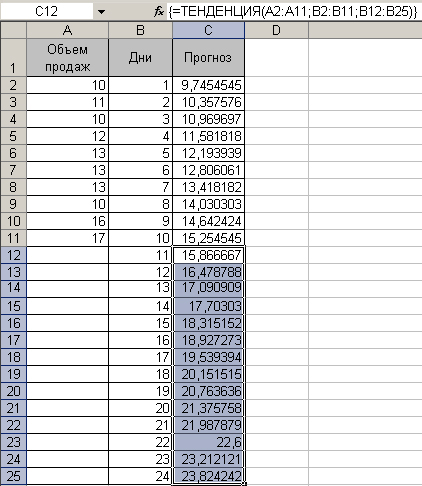Click sales volume cell with value 16
The image size is (422, 486).
[x=67, y=221]
